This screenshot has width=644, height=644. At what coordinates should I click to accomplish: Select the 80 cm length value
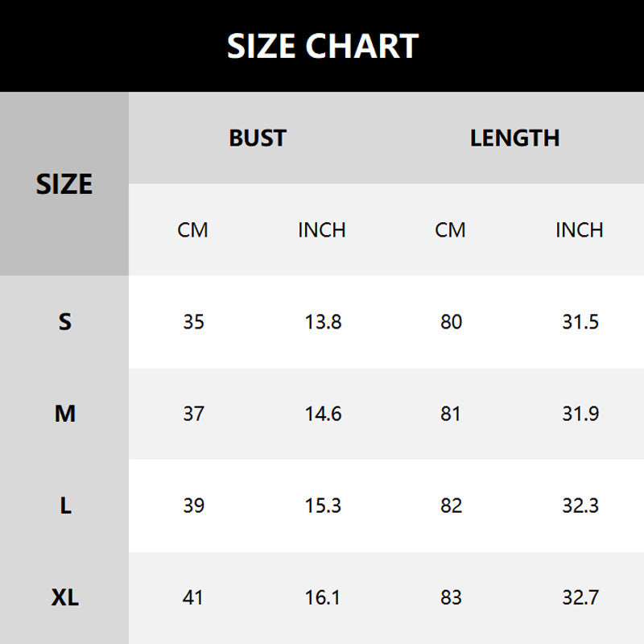click(451, 322)
